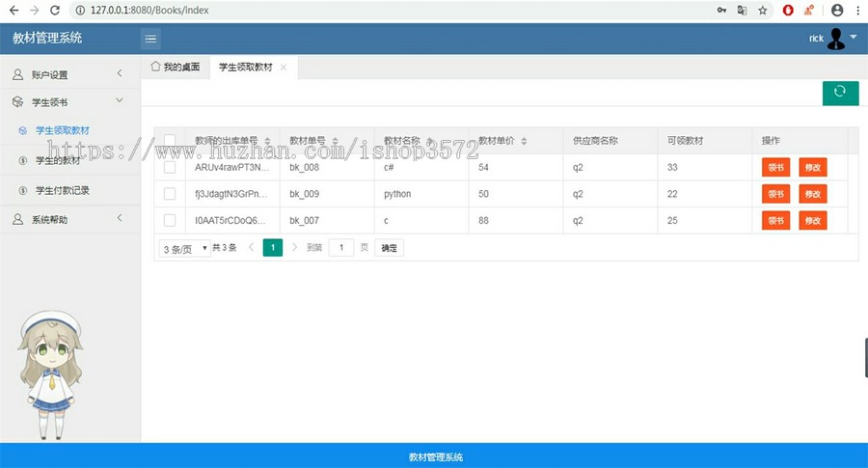Sort by 教材单价 column
The image size is (868, 468).
click(x=524, y=141)
